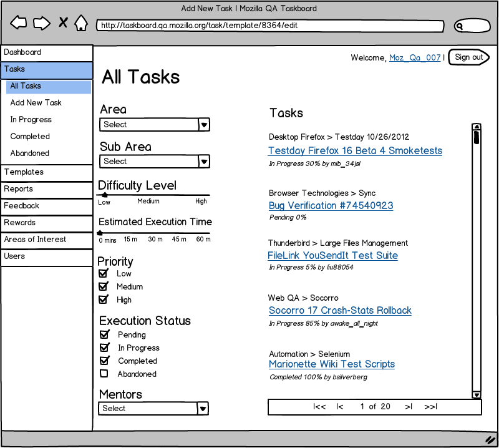Click 'In Progress 5% by liu88054' status

tap(311, 267)
